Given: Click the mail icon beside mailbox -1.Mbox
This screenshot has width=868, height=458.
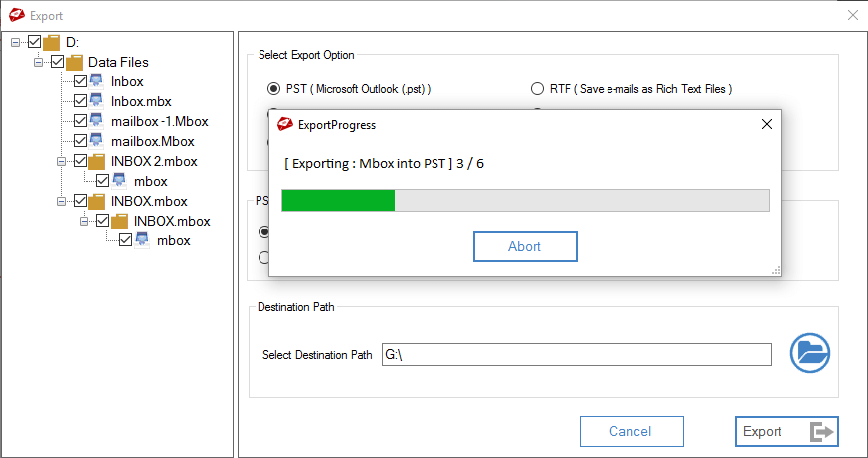Looking at the screenshot, I should pos(96,121).
